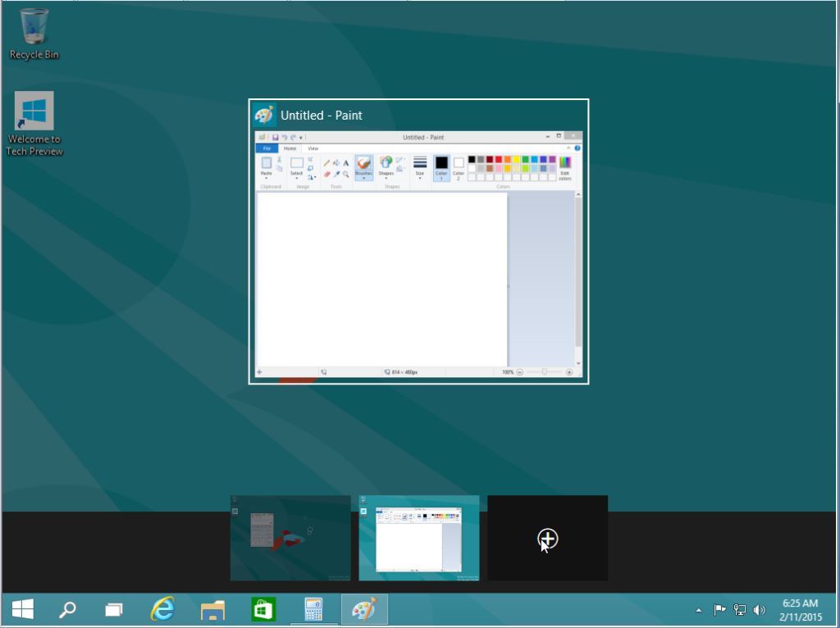Screen dimensions: 840x628
Task: Click the Untitled - Paint window title label
Action: coord(322,115)
